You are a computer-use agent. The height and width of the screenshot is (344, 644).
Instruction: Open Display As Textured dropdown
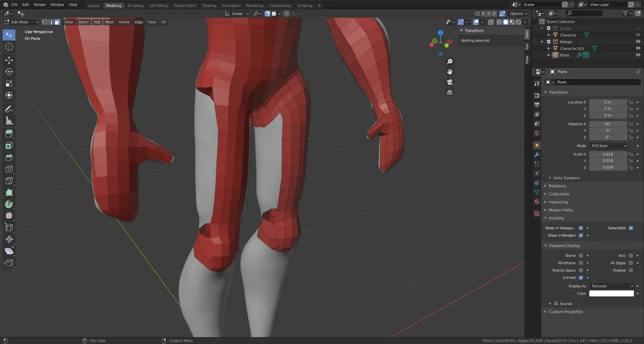point(612,286)
